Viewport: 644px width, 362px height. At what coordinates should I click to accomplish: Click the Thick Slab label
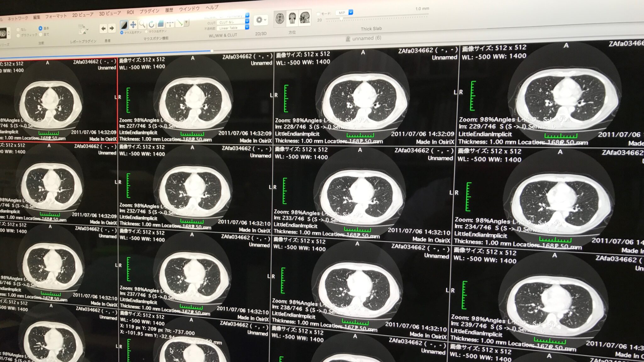click(x=371, y=29)
